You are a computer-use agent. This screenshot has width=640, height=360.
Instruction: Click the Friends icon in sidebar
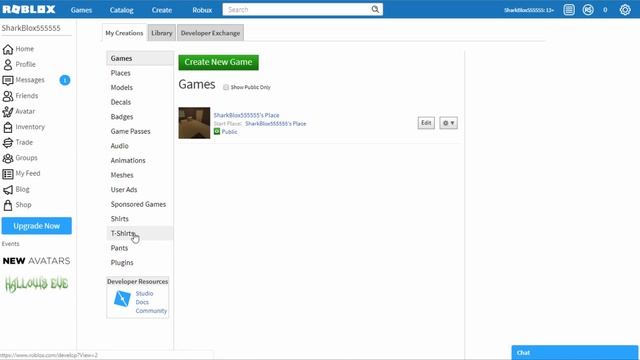7,96
